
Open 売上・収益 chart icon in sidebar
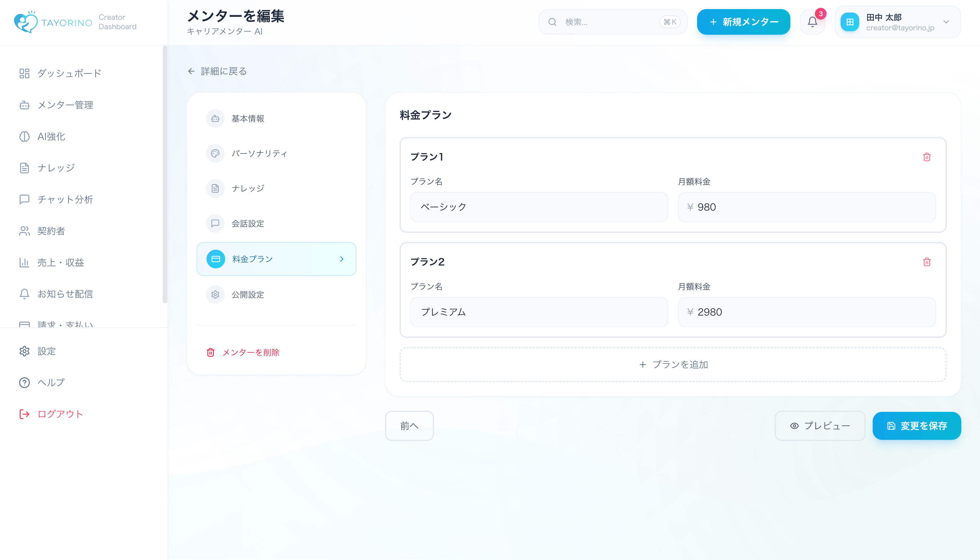point(24,262)
